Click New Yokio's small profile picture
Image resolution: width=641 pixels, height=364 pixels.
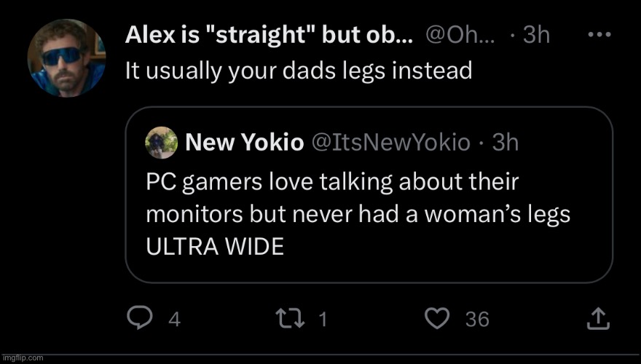click(x=162, y=142)
